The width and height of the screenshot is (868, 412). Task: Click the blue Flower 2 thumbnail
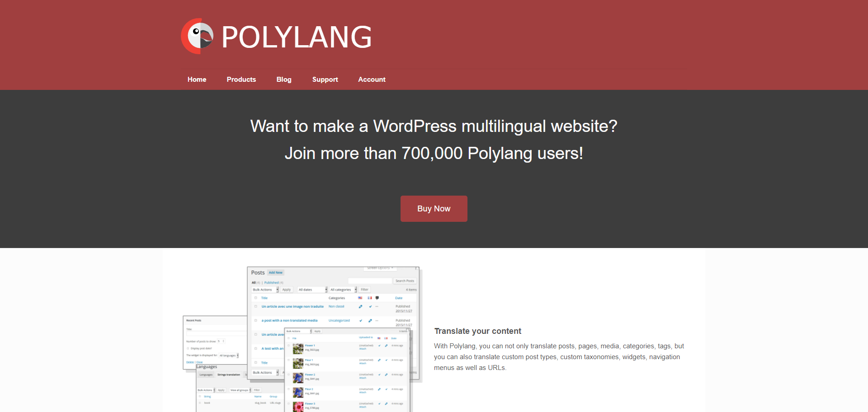298,378
